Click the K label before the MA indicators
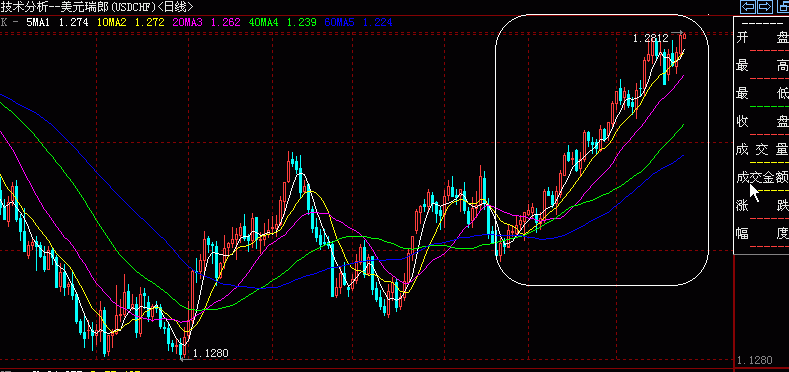The height and width of the screenshot is (372, 789). coord(5,22)
